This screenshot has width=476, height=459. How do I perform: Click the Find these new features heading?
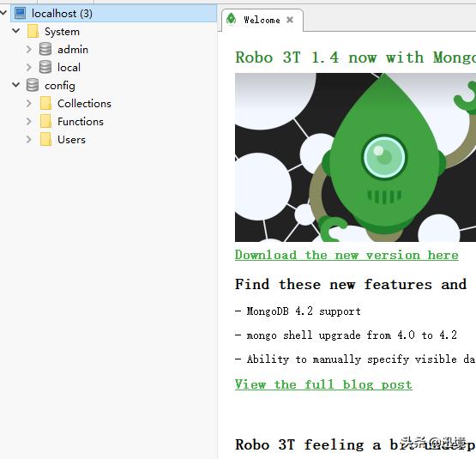point(351,284)
